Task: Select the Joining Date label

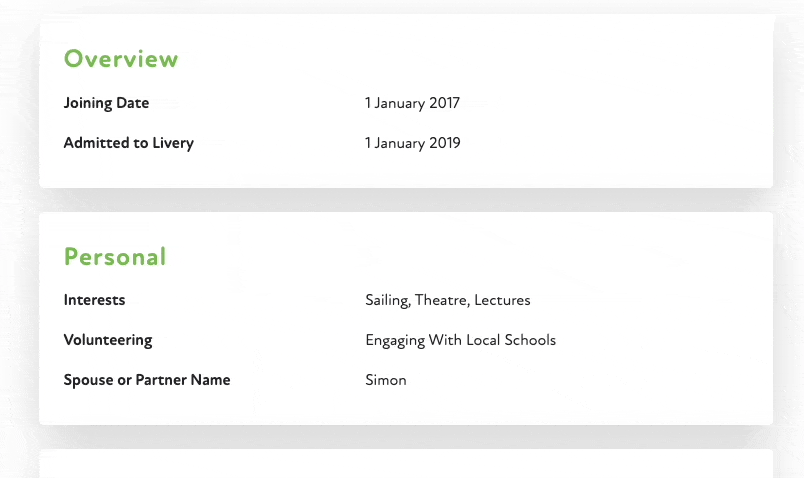Action: pos(106,103)
